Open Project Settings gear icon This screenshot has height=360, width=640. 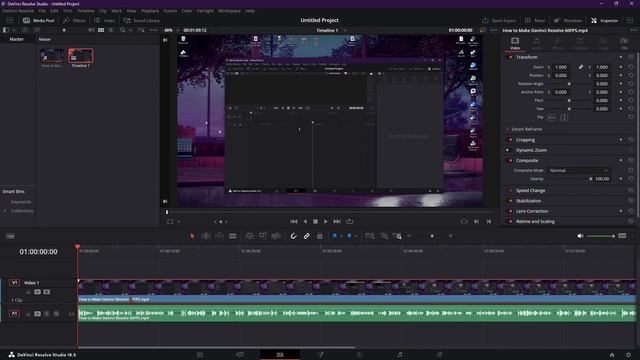(629, 355)
